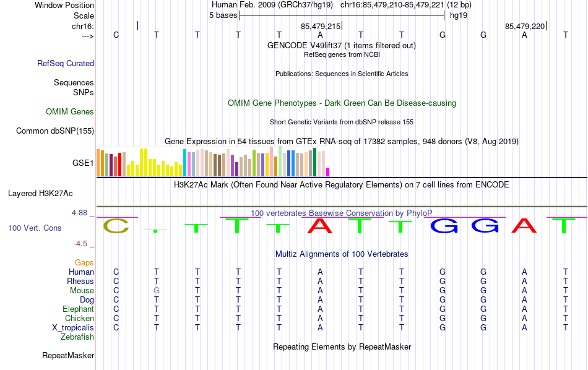
Task: Click the chr16:85,479,210-85,479,221 (12 bp) coordinates
Action: click(406, 5)
